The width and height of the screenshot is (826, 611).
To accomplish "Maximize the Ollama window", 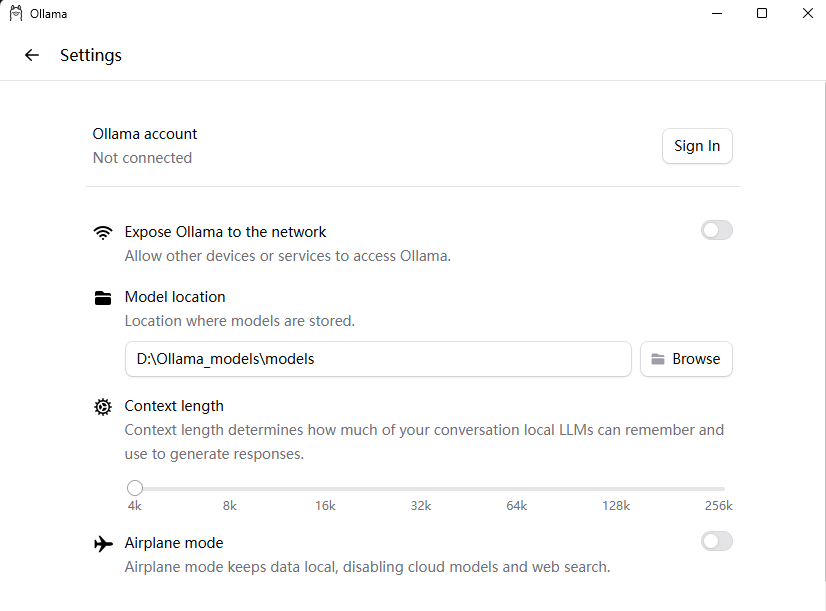I will tap(762, 13).
